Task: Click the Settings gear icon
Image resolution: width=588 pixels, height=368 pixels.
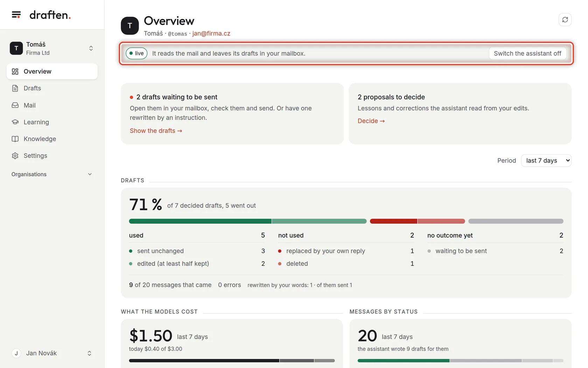Action: click(15, 156)
